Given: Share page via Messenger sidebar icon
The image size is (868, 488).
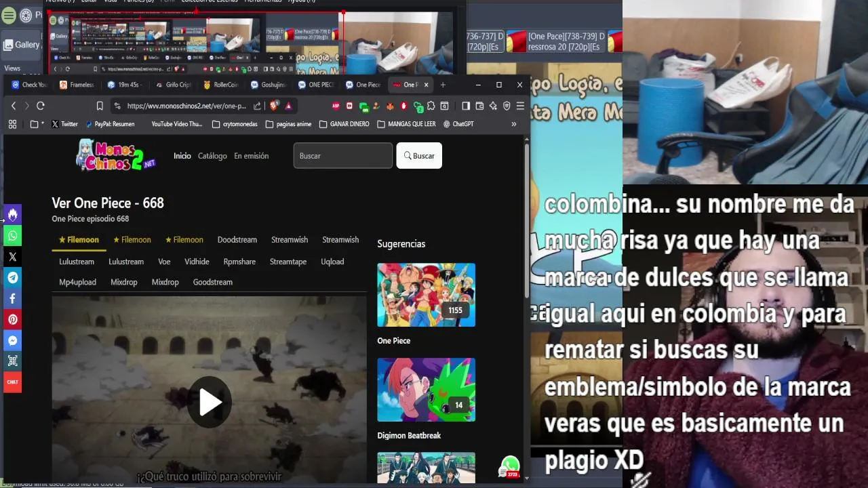Looking at the screenshot, I should [x=12, y=340].
